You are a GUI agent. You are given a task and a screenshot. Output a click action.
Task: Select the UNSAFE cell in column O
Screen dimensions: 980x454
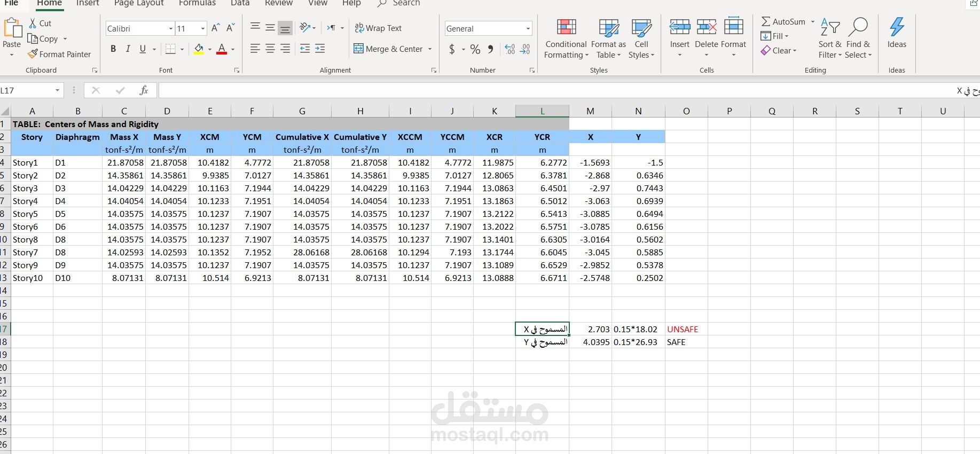pos(686,329)
